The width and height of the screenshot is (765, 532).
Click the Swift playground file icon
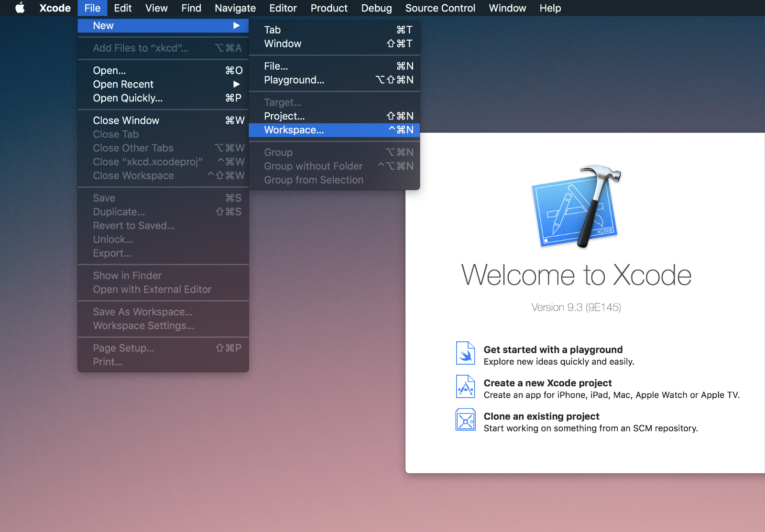pyautogui.click(x=465, y=353)
